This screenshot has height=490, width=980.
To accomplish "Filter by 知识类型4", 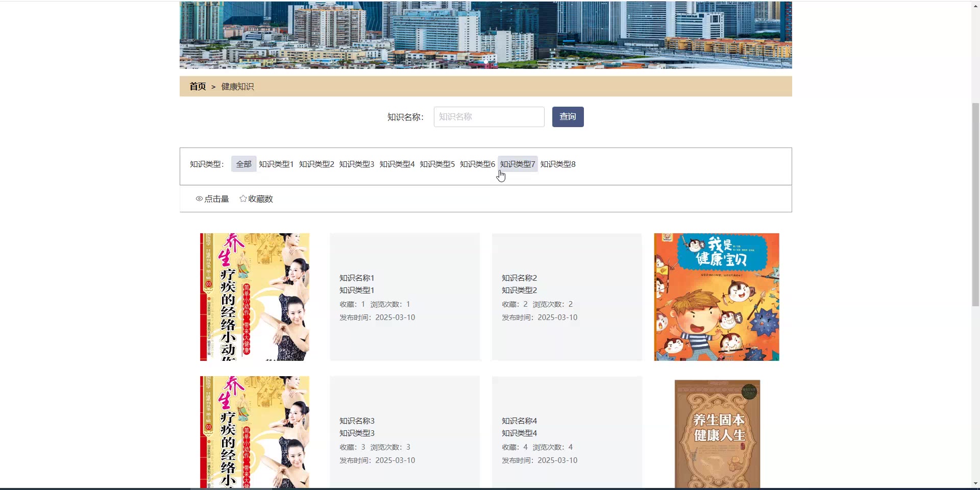I will coord(397,164).
